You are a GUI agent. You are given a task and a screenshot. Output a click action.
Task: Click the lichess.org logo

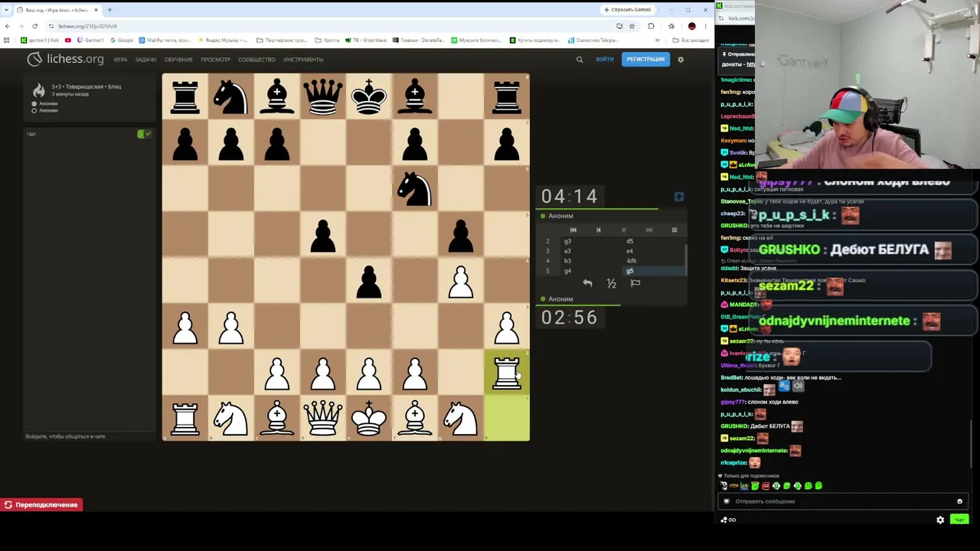(65, 59)
